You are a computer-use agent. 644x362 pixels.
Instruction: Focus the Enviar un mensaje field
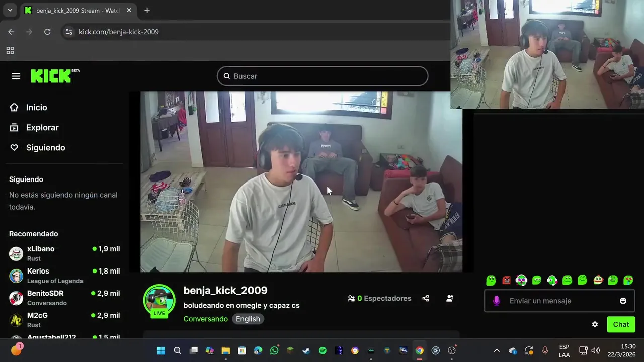pyautogui.click(x=559, y=301)
